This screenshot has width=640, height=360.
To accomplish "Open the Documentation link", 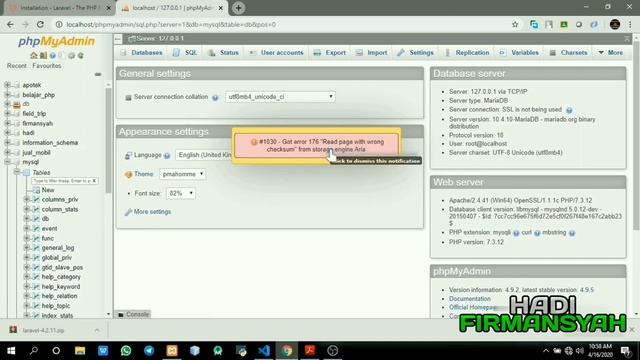I will 470,299.
